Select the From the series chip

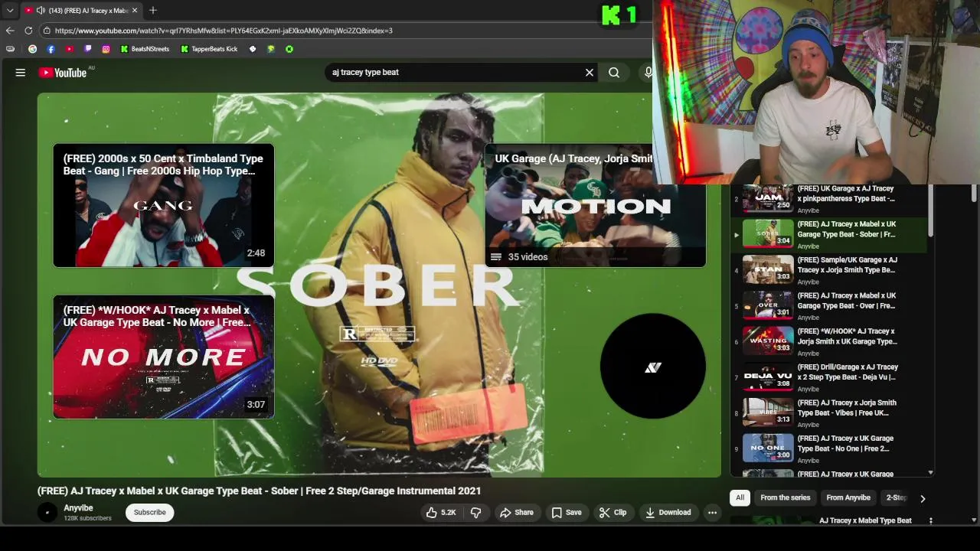(785, 497)
